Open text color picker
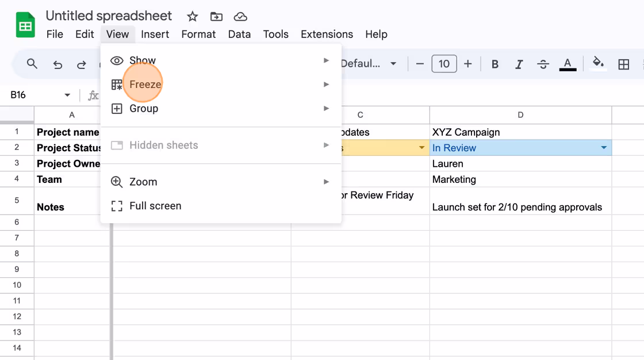The width and height of the screenshot is (644, 360). pyautogui.click(x=568, y=64)
